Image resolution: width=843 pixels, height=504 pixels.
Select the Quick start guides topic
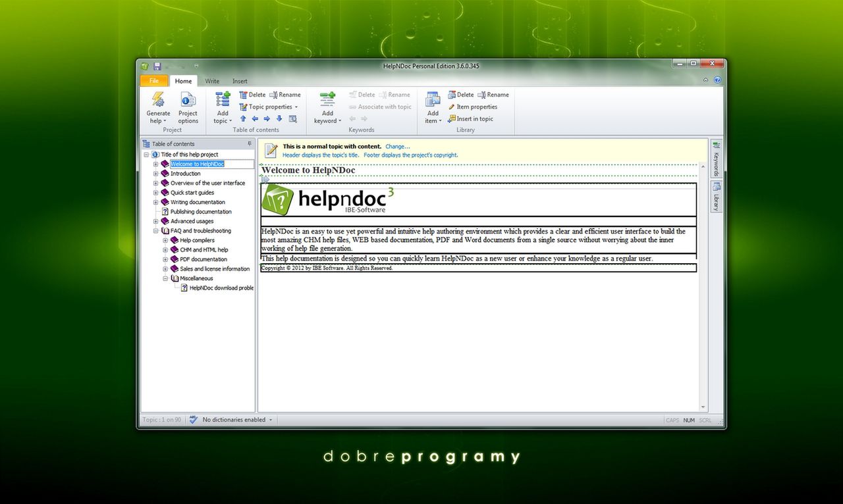point(192,193)
